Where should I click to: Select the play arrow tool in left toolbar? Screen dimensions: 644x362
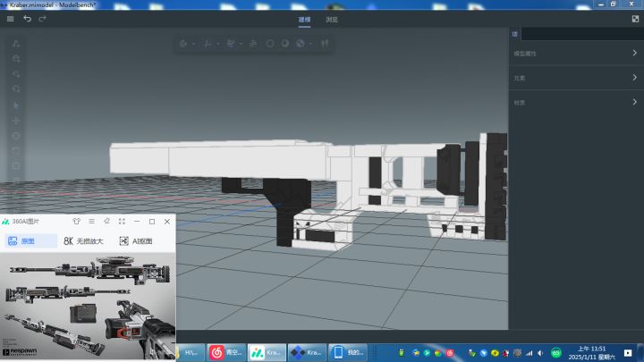[16, 105]
